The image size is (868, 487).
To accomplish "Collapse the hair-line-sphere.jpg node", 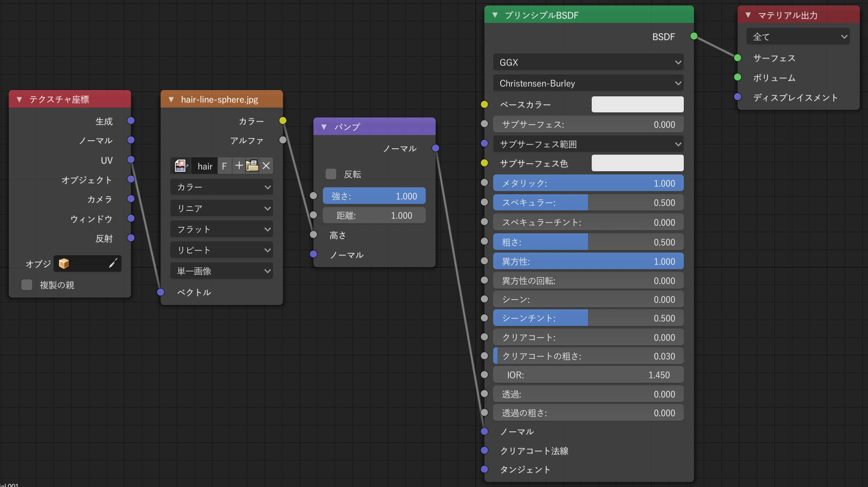I will (x=171, y=100).
